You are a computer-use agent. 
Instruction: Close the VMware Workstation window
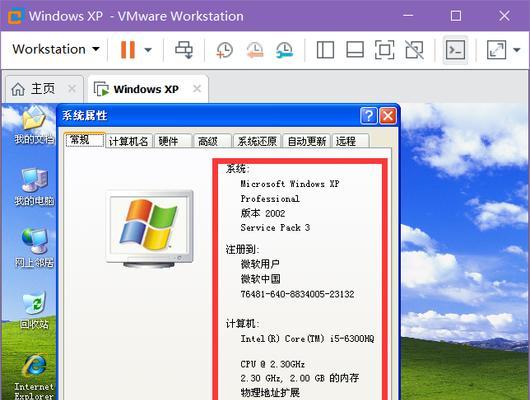504,16
